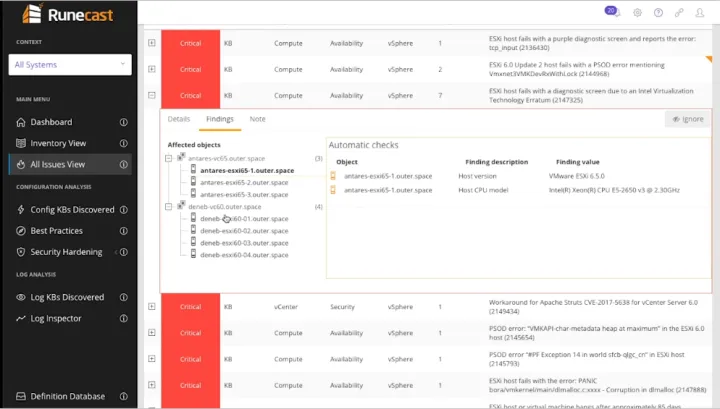720x409 pixels.
Task: Open settings gear in top bar
Action: click(637, 13)
